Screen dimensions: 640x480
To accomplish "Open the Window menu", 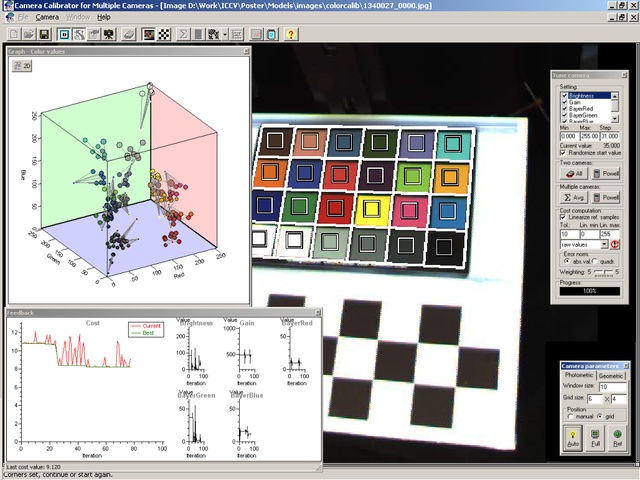I will 78,17.
